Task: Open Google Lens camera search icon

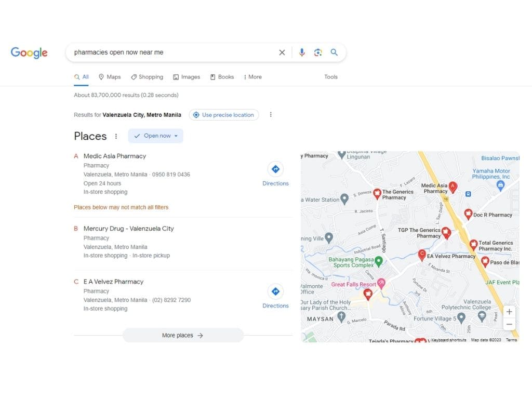Action: [x=318, y=52]
